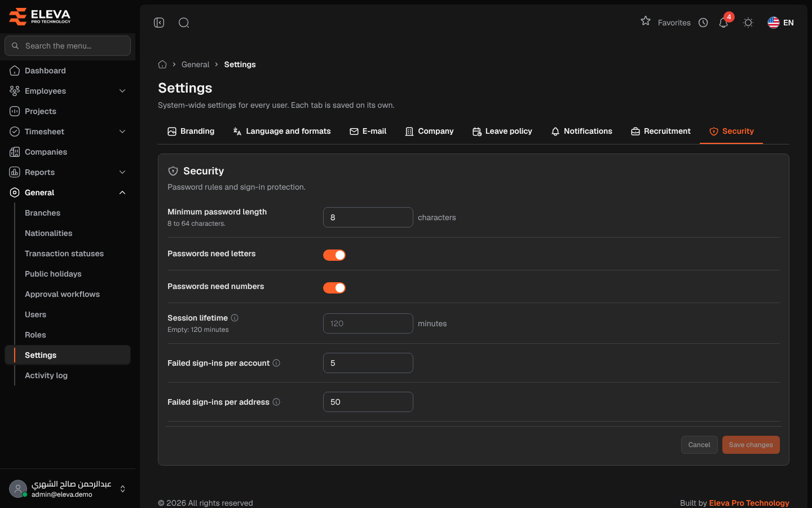Viewport: 812px width, 508px height.
Task: Open the Eleva Pro Technology footer link
Action: [x=749, y=503]
